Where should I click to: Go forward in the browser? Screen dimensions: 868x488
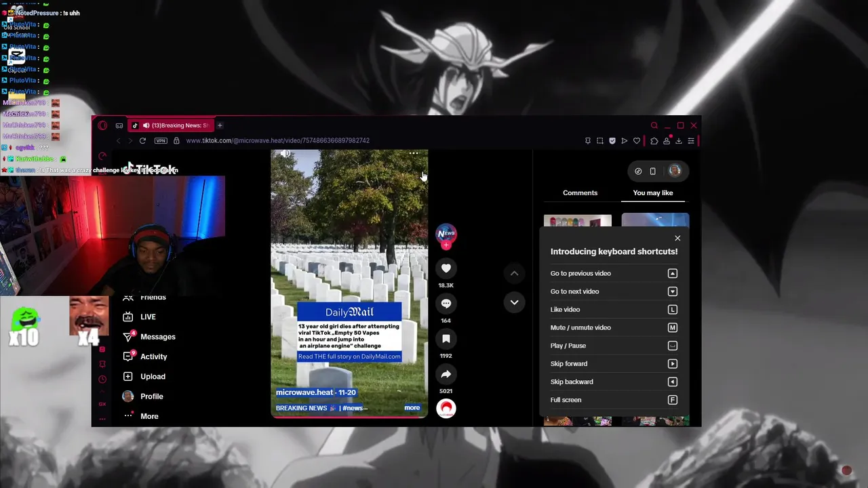(x=129, y=140)
